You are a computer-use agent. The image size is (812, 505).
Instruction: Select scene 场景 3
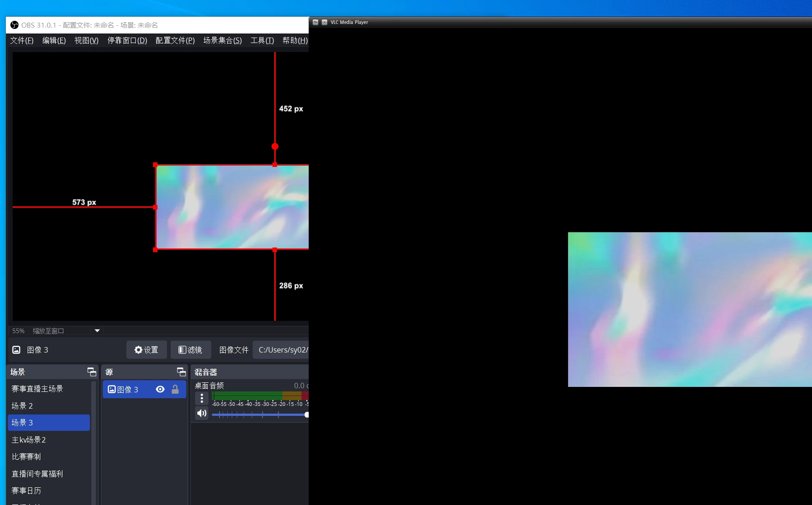(x=49, y=423)
